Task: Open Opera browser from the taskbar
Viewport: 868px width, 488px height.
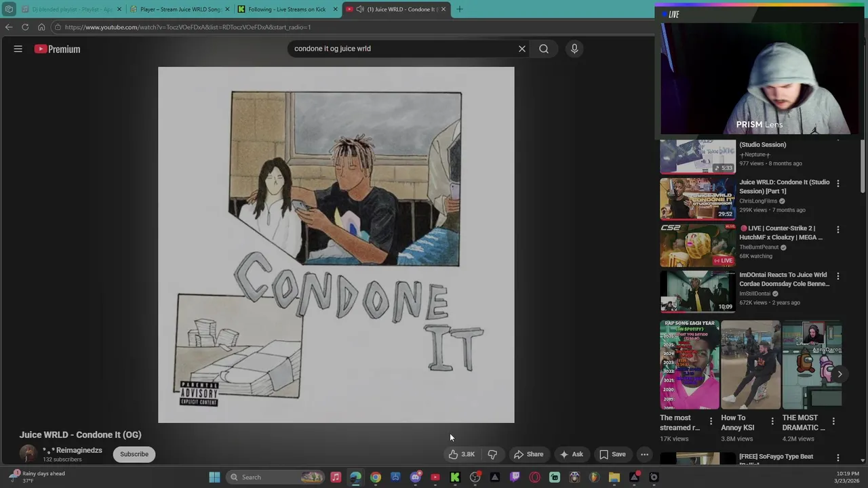Action: click(x=535, y=477)
